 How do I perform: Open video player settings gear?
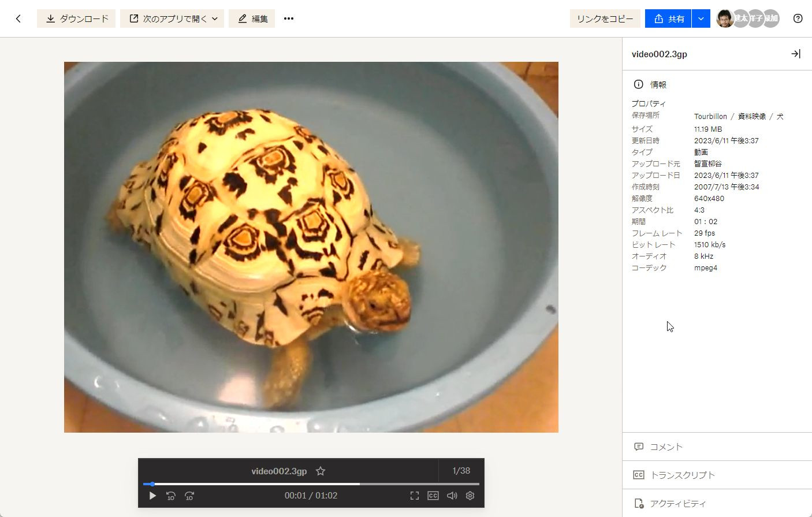(470, 496)
